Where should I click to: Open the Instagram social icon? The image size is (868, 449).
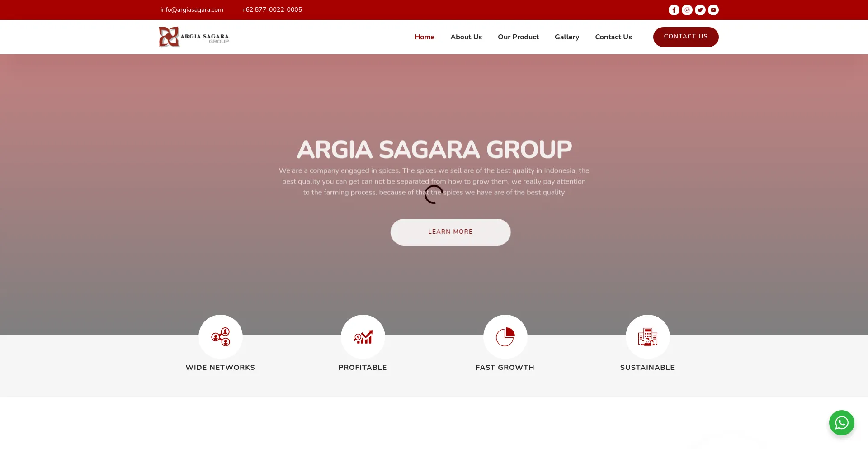(687, 10)
